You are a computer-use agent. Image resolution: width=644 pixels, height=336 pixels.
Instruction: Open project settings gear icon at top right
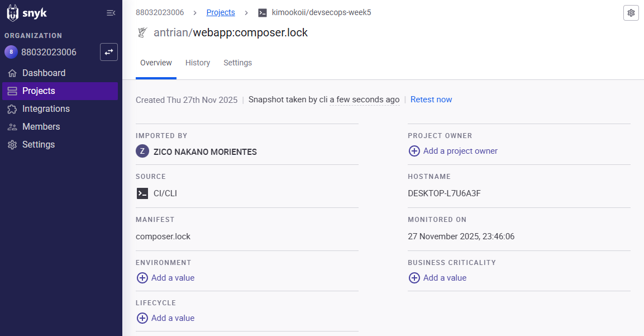(x=631, y=13)
